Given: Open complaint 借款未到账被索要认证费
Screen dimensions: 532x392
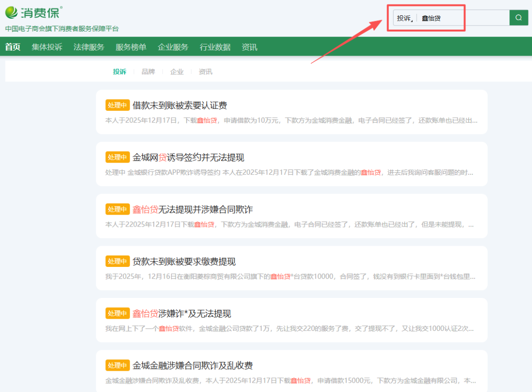Looking at the screenshot, I should click(x=180, y=105).
